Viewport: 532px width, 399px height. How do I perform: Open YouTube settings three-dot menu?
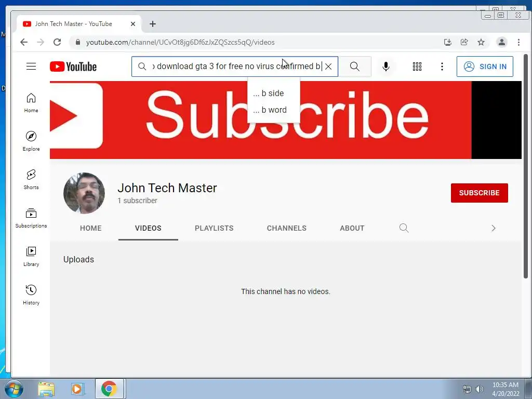point(442,66)
